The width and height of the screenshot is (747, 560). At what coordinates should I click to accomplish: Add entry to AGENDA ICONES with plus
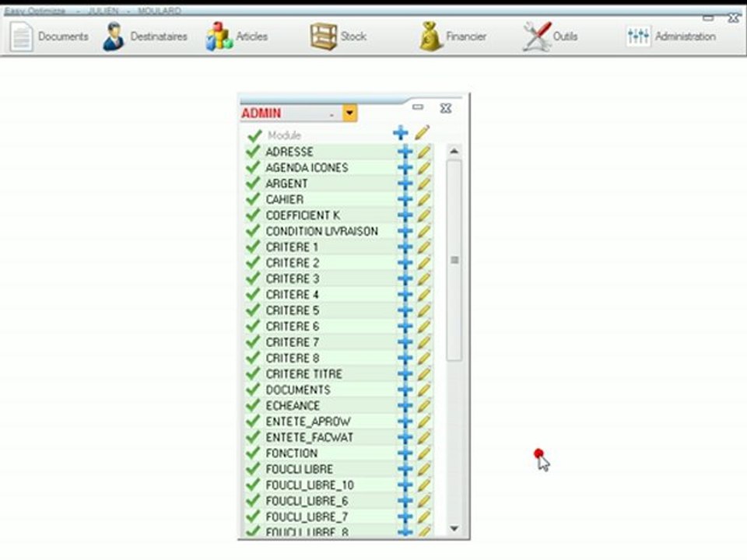pyautogui.click(x=405, y=168)
